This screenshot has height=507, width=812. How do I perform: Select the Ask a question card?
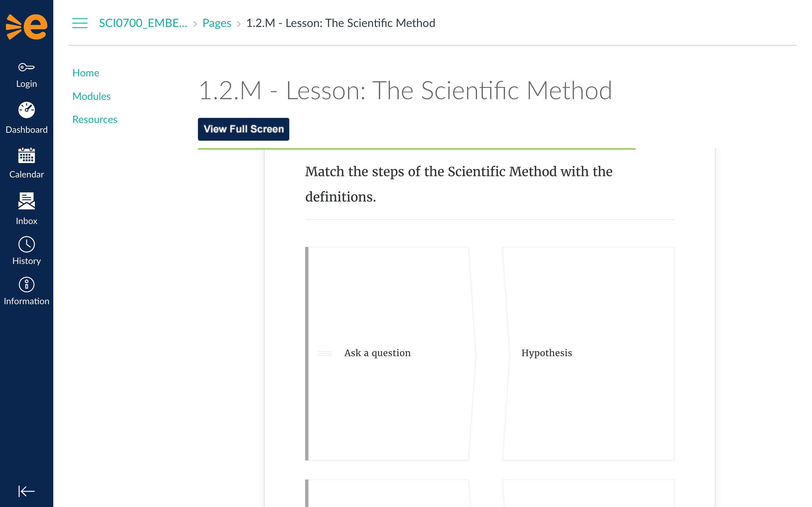tap(389, 353)
